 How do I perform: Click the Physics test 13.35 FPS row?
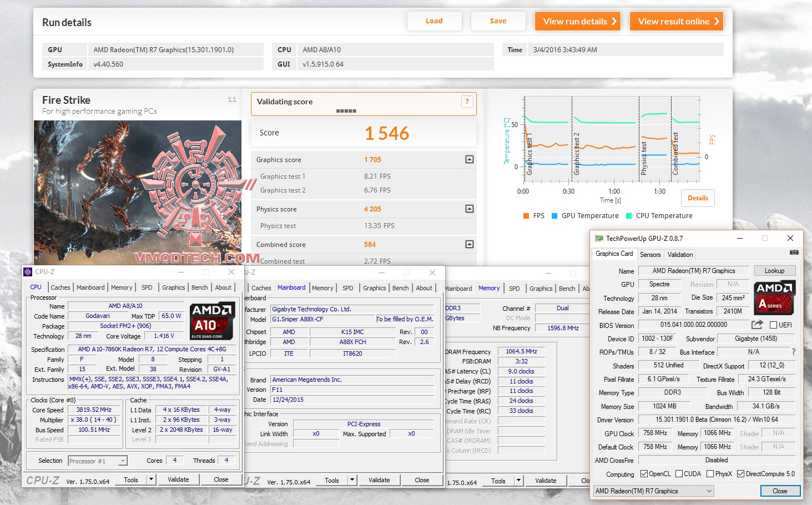[x=364, y=226]
